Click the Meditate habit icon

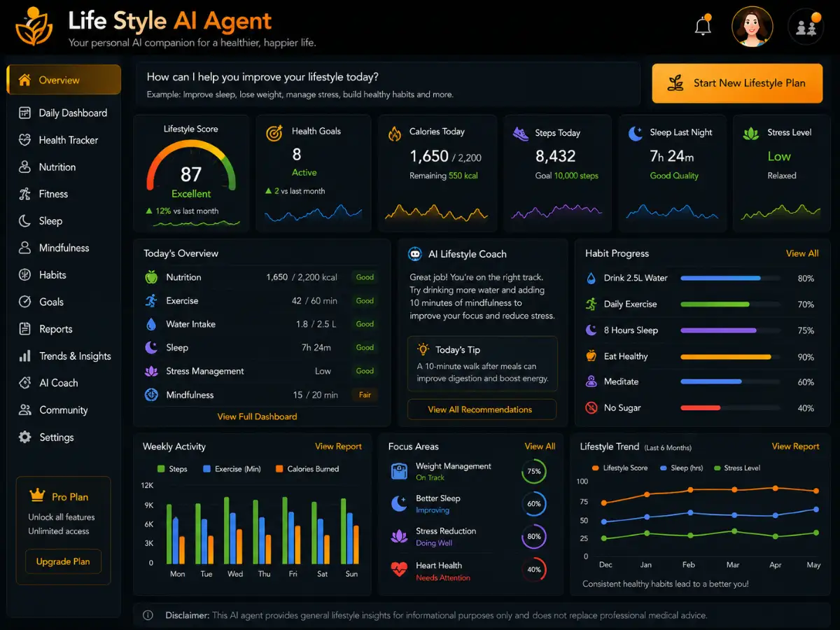coord(591,381)
